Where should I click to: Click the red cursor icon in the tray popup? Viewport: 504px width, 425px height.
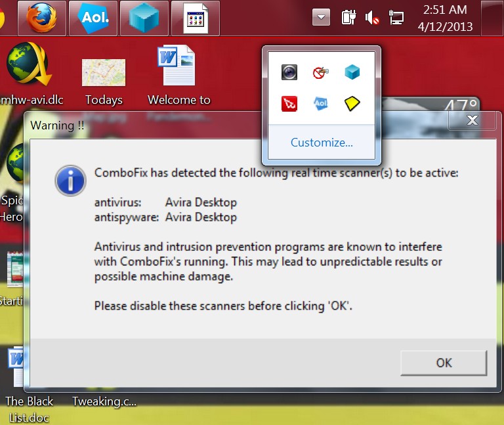pyautogui.click(x=289, y=104)
